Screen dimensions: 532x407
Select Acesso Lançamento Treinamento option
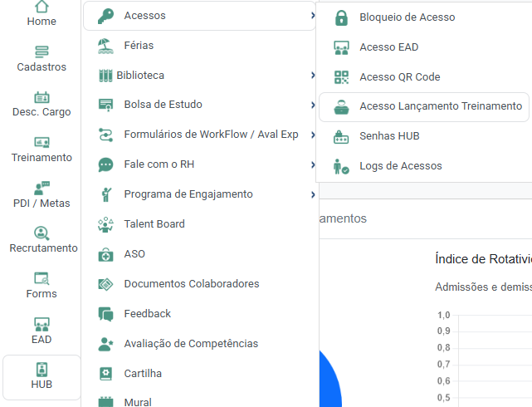point(440,106)
